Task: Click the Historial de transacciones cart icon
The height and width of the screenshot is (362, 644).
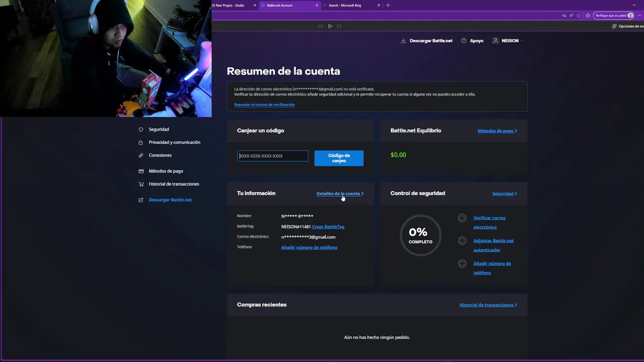Action: (x=141, y=184)
